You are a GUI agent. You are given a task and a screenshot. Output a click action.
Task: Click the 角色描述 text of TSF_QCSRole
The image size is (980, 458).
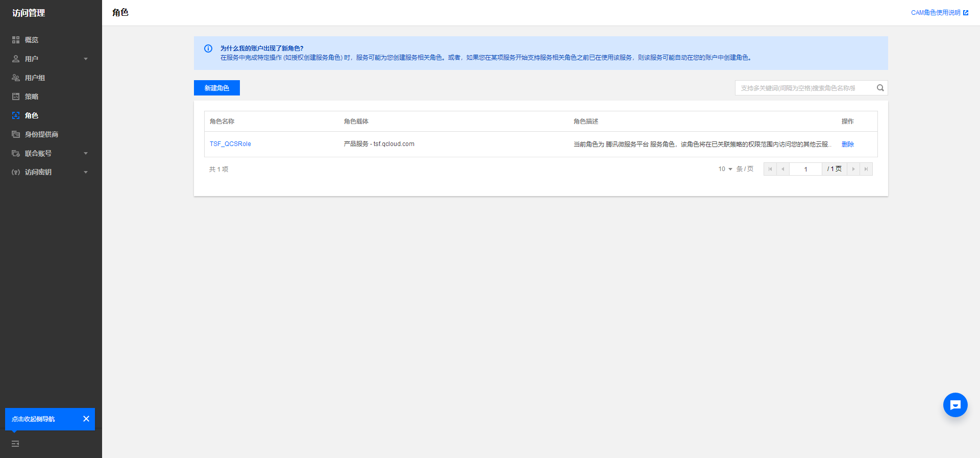pyautogui.click(x=703, y=144)
